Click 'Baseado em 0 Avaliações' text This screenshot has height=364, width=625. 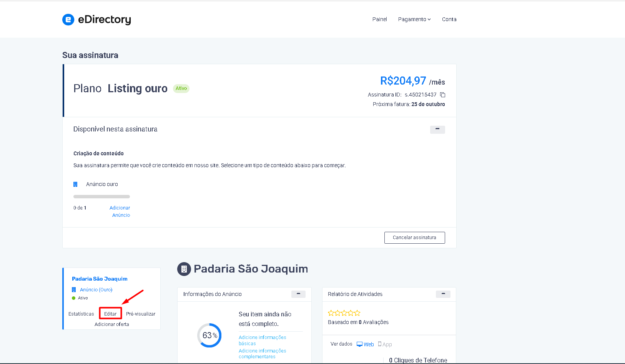pyautogui.click(x=358, y=322)
